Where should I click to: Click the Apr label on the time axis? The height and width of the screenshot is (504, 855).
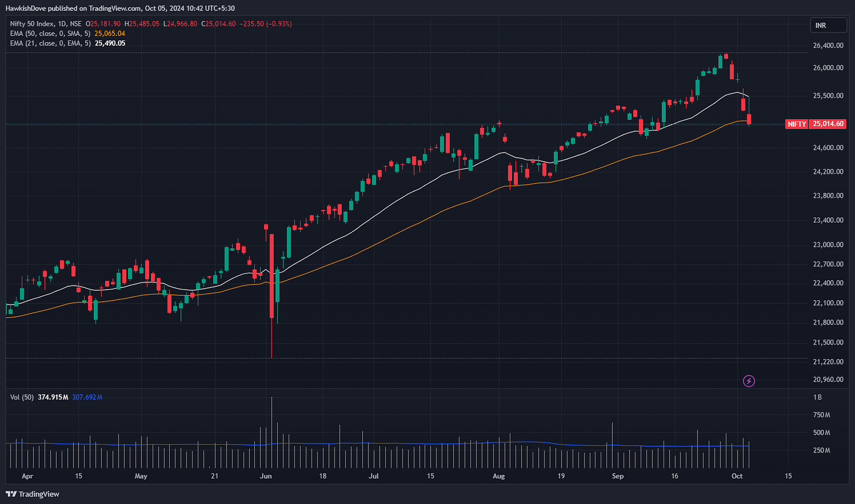[x=27, y=476]
